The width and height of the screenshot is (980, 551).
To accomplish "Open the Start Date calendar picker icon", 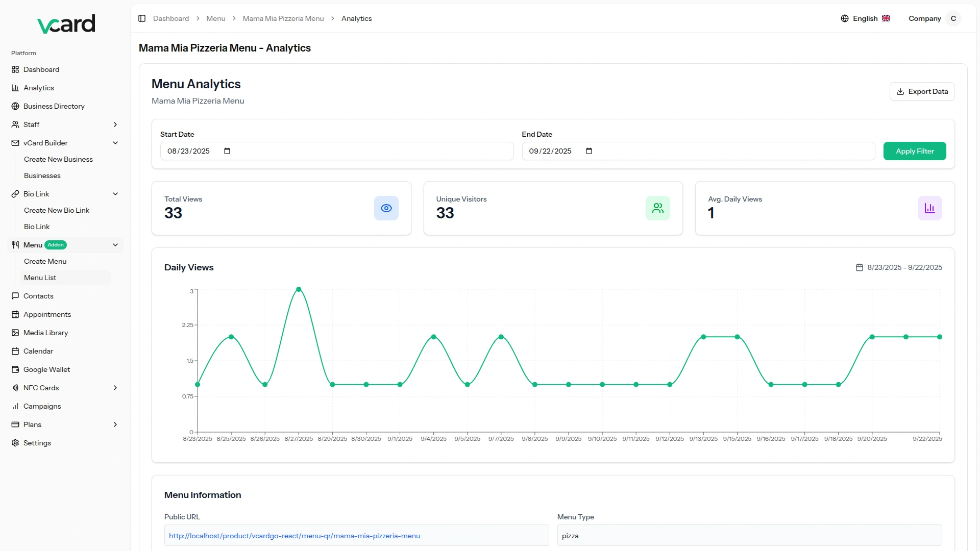I will (x=227, y=151).
